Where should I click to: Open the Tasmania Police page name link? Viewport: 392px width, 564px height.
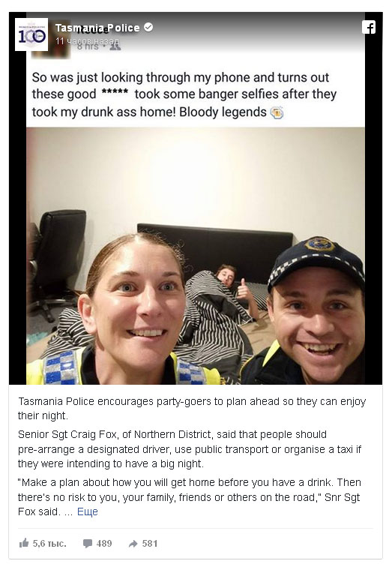click(97, 27)
